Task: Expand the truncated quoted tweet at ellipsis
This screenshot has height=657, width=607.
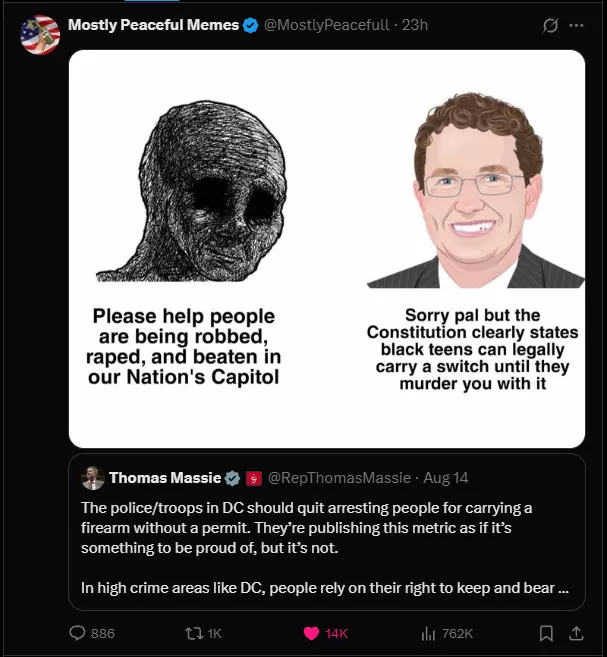Action: [x=563, y=588]
